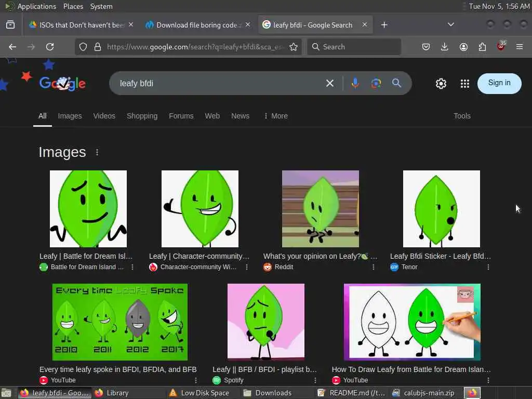Select the Web search tab

(x=212, y=116)
